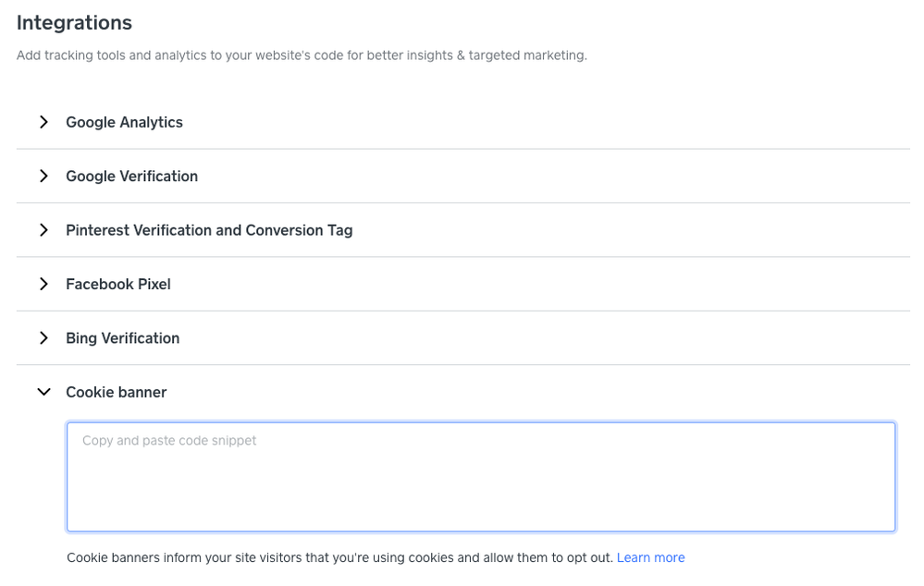Expand Pinterest Verification and Conversion Tag title

tap(209, 230)
